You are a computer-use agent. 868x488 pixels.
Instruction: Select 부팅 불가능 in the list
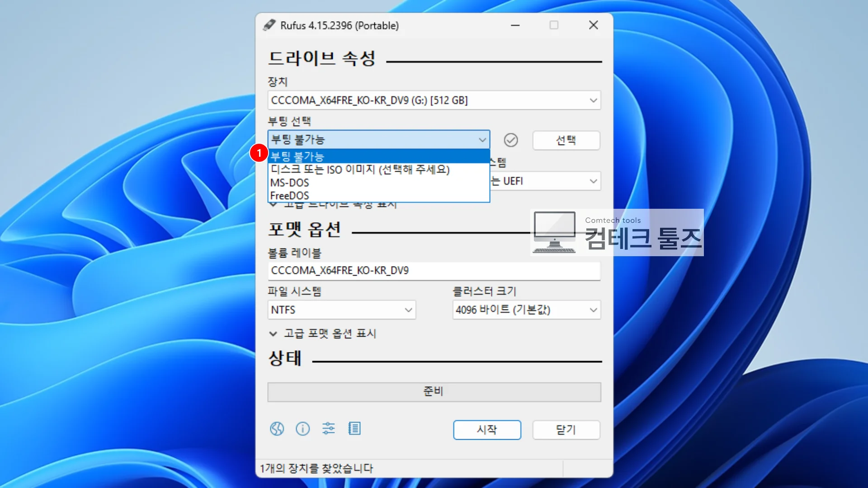point(379,156)
